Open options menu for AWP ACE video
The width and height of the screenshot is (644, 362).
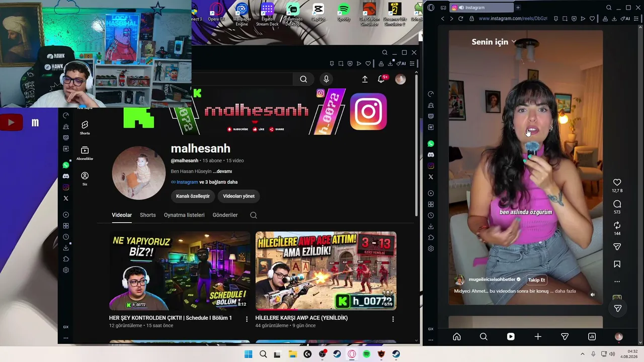pos(393,319)
